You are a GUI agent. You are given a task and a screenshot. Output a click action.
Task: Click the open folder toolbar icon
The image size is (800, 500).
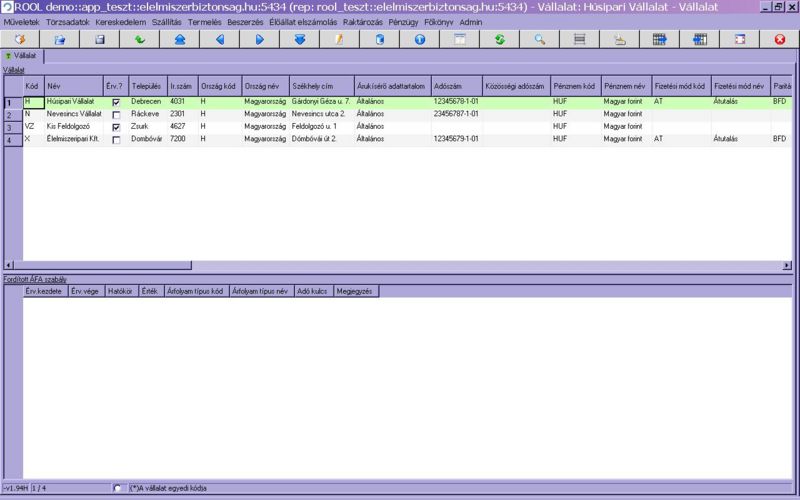(x=59, y=39)
